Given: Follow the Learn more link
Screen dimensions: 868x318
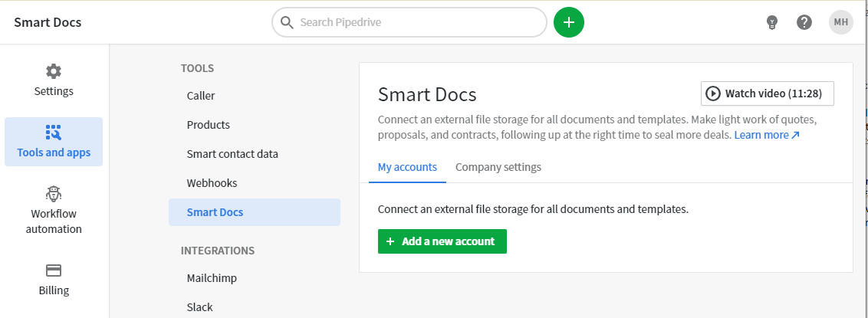Looking at the screenshot, I should point(767,135).
